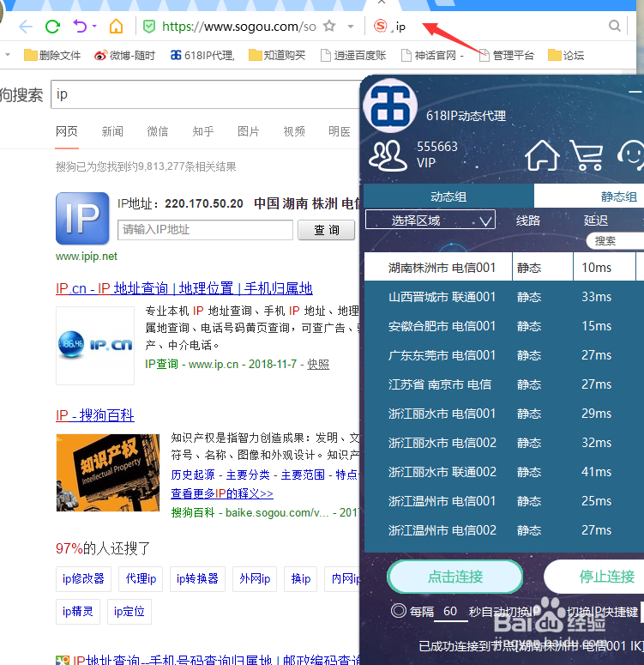Click the 618IP proxy logo
Image resolution: width=644 pixels, height=665 pixels.
(x=390, y=106)
